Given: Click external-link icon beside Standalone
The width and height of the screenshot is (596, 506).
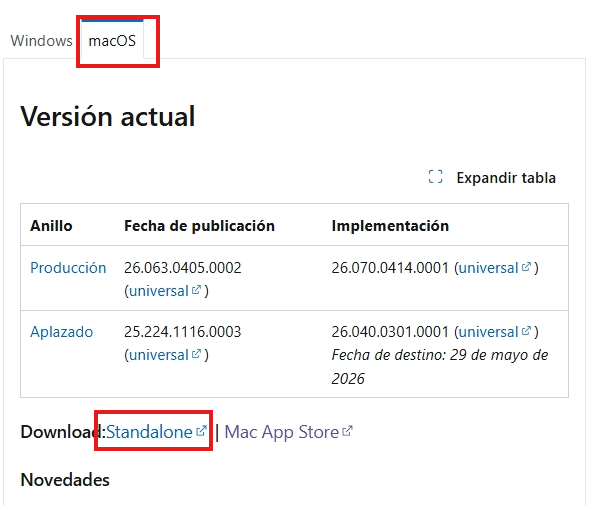Looking at the screenshot, I should coord(201,431).
